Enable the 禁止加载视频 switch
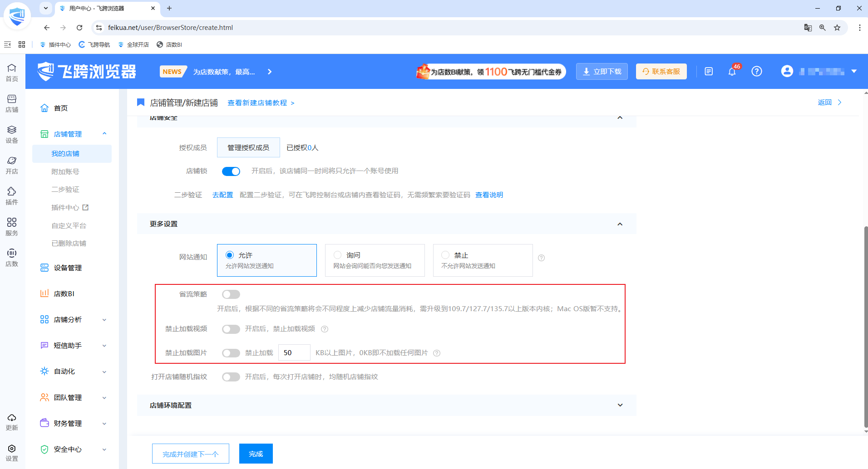 231,329
